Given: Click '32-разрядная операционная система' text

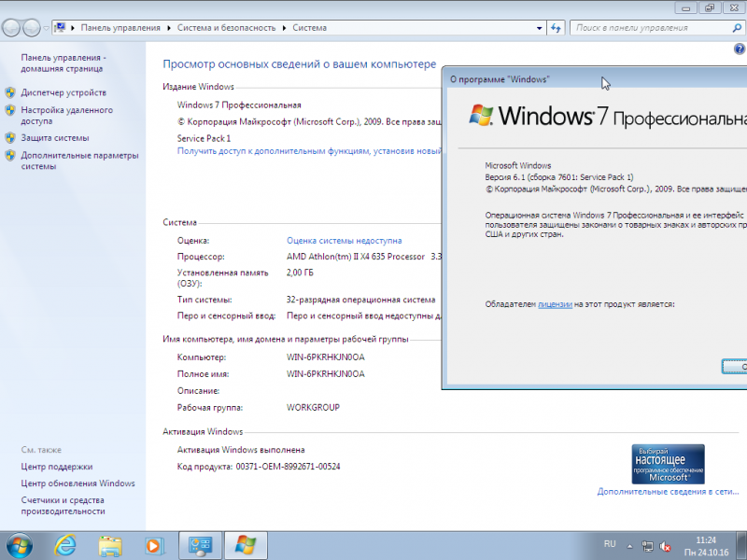Looking at the screenshot, I should [x=360, y=300].
